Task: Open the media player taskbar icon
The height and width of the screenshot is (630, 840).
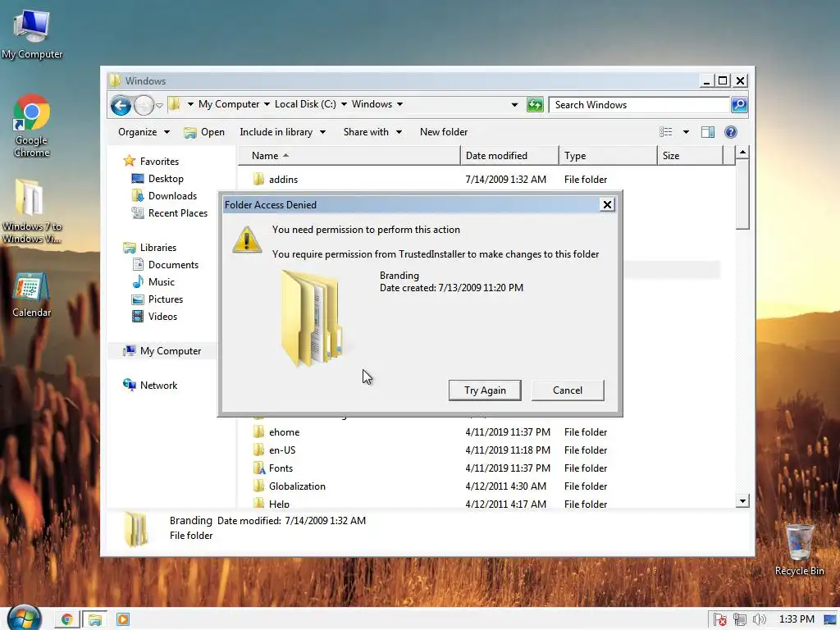Action: [123, 619]
